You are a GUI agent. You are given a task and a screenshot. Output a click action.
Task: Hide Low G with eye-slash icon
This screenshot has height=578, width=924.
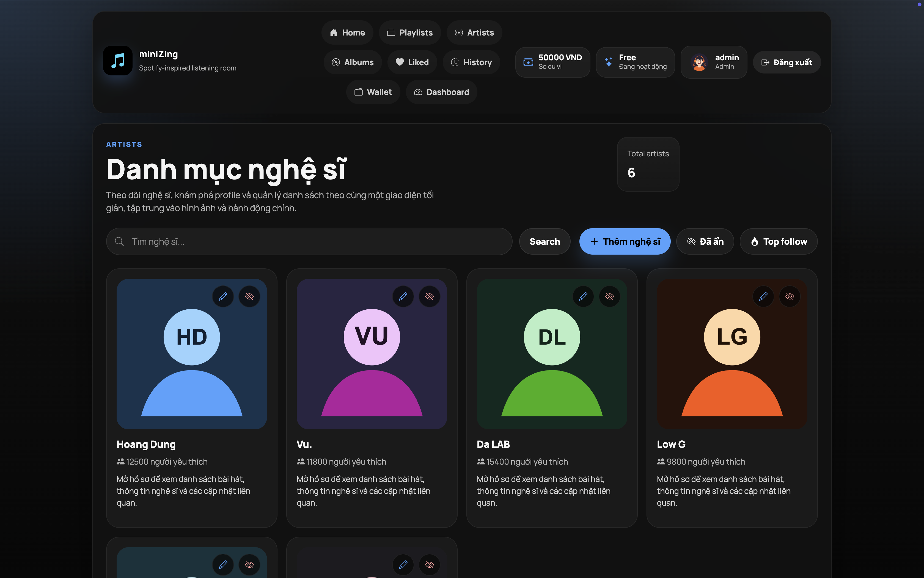tap(790, 296)
